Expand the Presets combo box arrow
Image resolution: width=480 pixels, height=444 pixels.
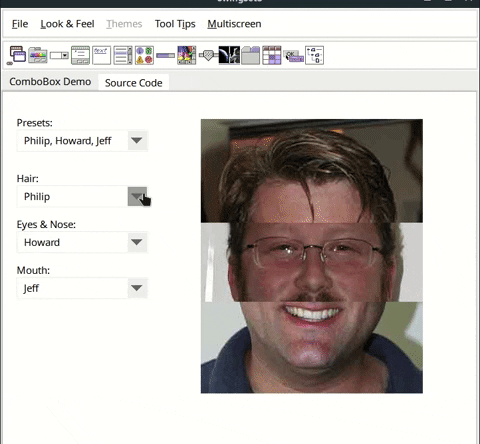(x=137, y=141)
